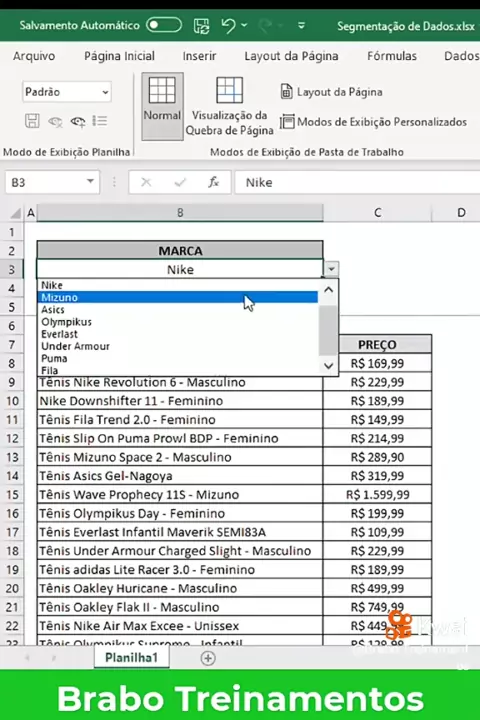This screenshot has width=480, height=720.
Task: Open the Inserir ribbon tab
Action: [x=199, y=56]
